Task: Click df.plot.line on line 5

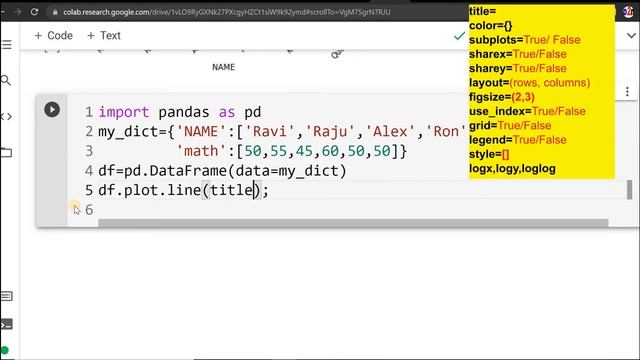Action: click(149, 190)
